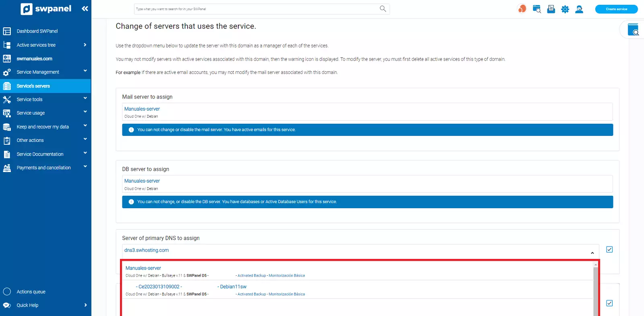Click the Service's servers icon
The height and width of the screenshot is (316, 644).
pos(7,86)
